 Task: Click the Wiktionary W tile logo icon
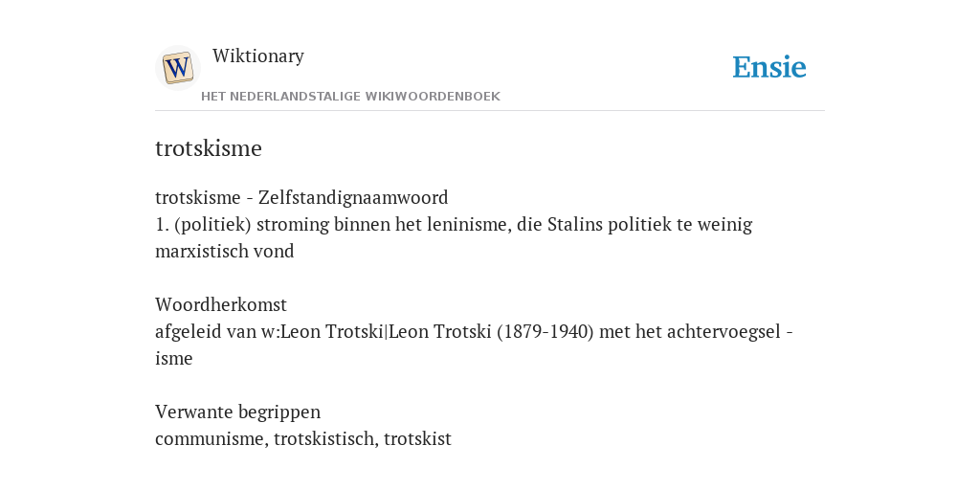click(x=177, y=68)
